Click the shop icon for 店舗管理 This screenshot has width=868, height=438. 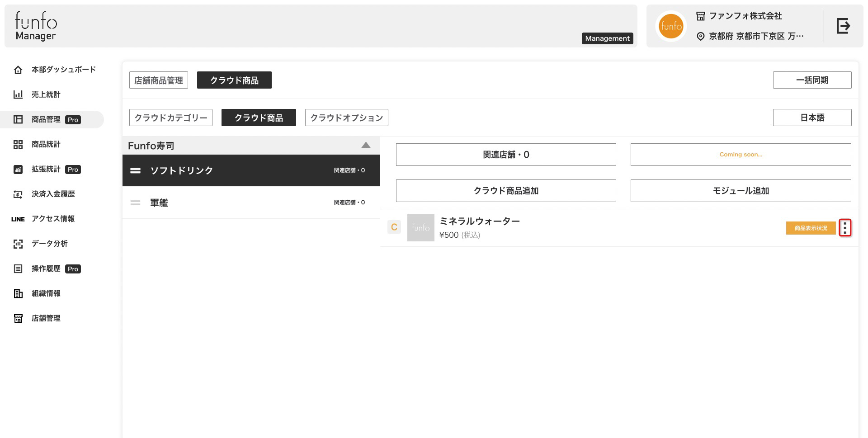pos(18,318)
